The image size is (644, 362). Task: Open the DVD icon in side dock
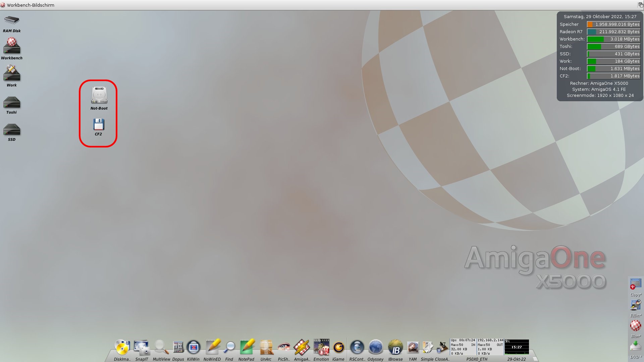tap(635, 347)
